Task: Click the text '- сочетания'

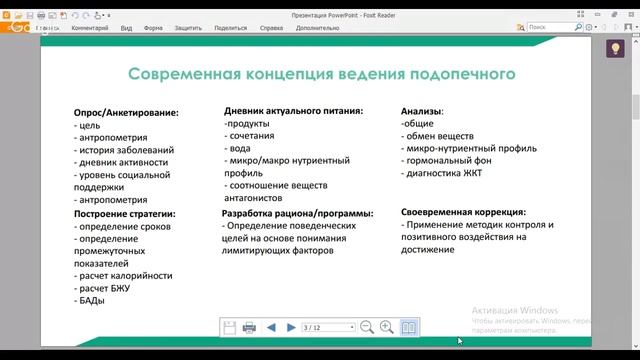Action: (249, 136)
